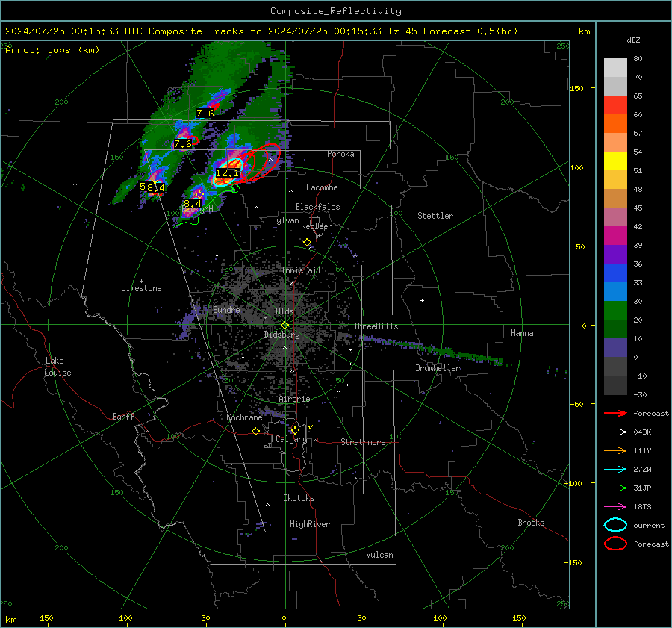Select the 12.1 storm top label
This screenshot has width=672, height=628.
(227, 173)
